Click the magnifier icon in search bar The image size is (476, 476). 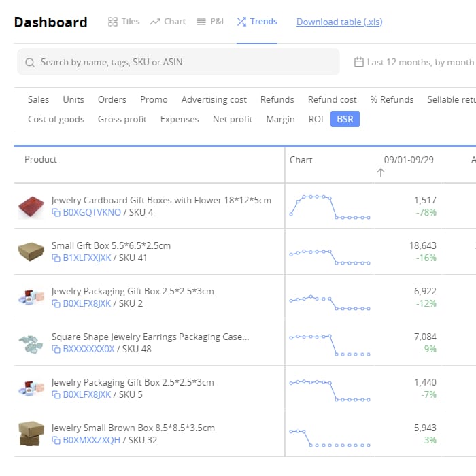pyautogui.click(x=30, y=63)
